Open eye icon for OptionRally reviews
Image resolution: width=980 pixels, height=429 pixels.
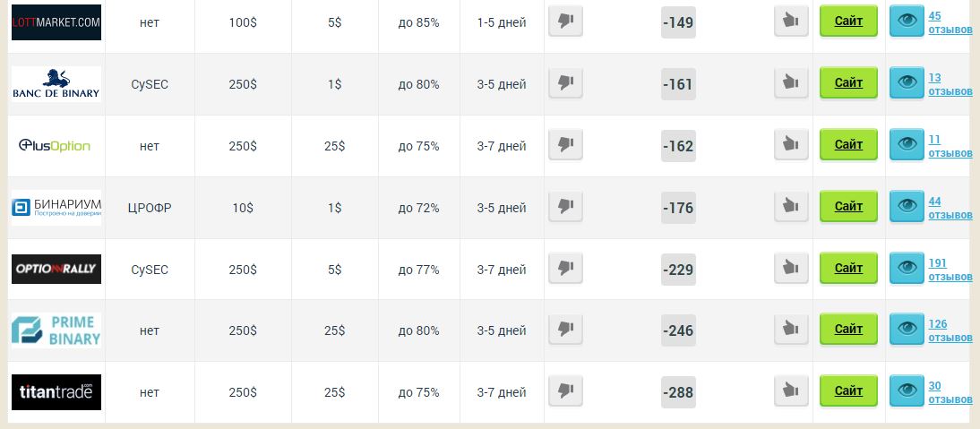(907, 268)
